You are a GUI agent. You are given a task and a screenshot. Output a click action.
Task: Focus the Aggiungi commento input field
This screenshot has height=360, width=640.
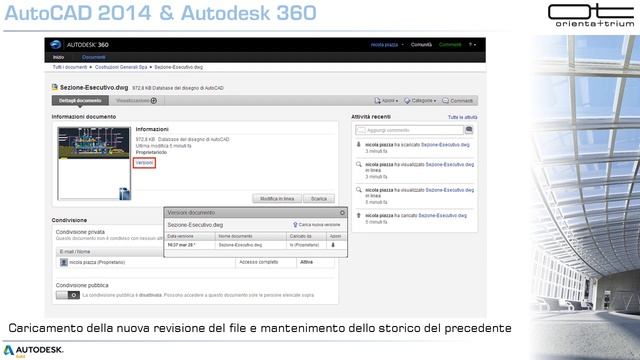point(409,130)
